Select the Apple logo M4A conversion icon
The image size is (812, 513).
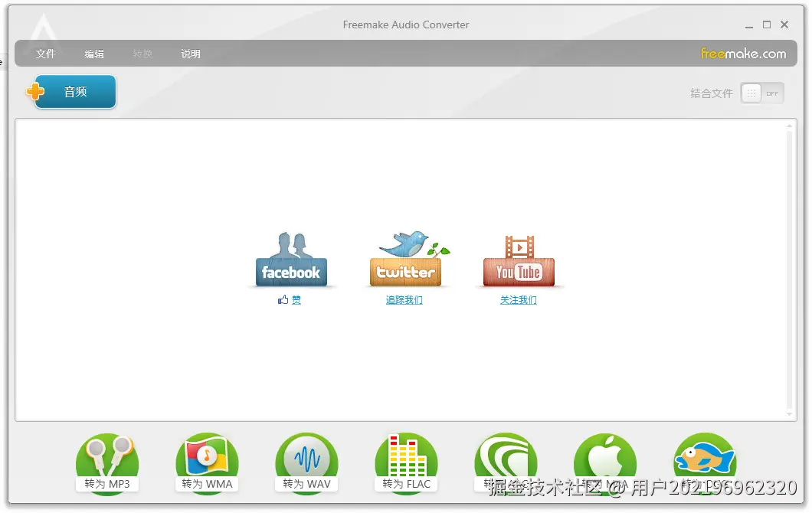[605, 463]
